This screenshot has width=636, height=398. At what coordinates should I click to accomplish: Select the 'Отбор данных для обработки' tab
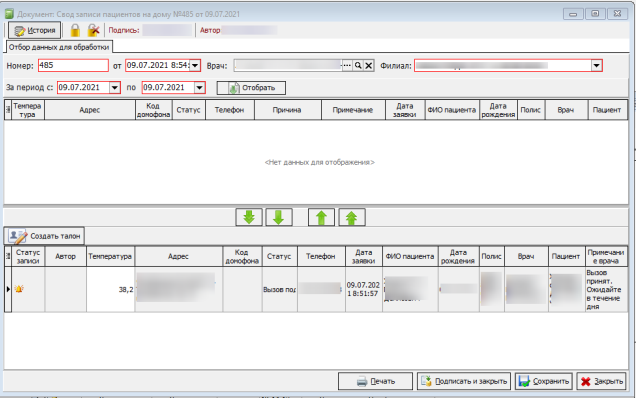tap(59, 47)
